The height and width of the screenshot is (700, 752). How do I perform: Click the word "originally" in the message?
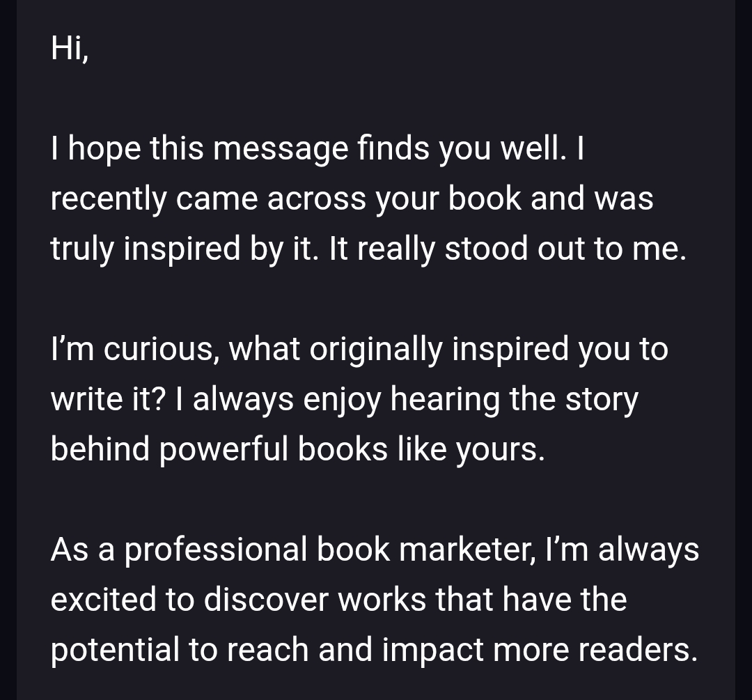(375, 349)
